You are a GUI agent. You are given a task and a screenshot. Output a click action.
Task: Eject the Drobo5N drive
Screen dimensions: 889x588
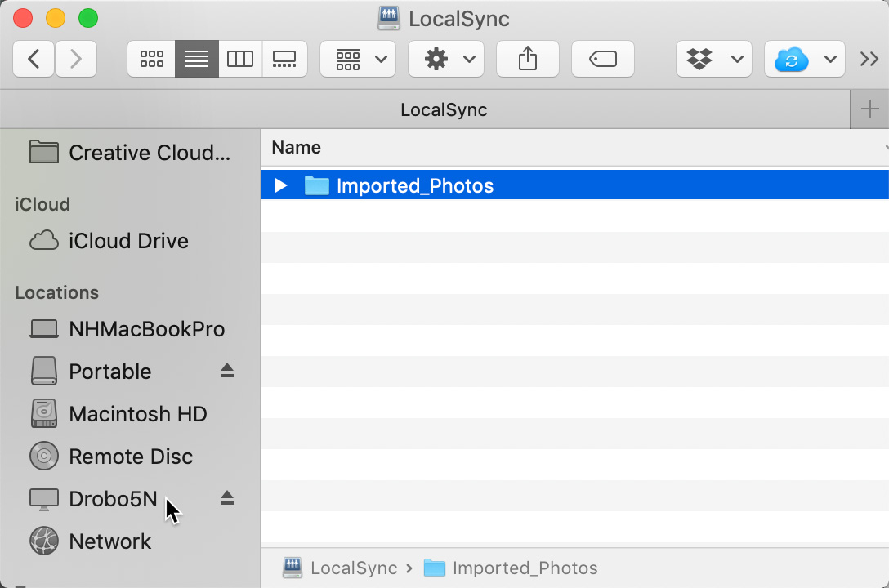click(x=226, y=497)
